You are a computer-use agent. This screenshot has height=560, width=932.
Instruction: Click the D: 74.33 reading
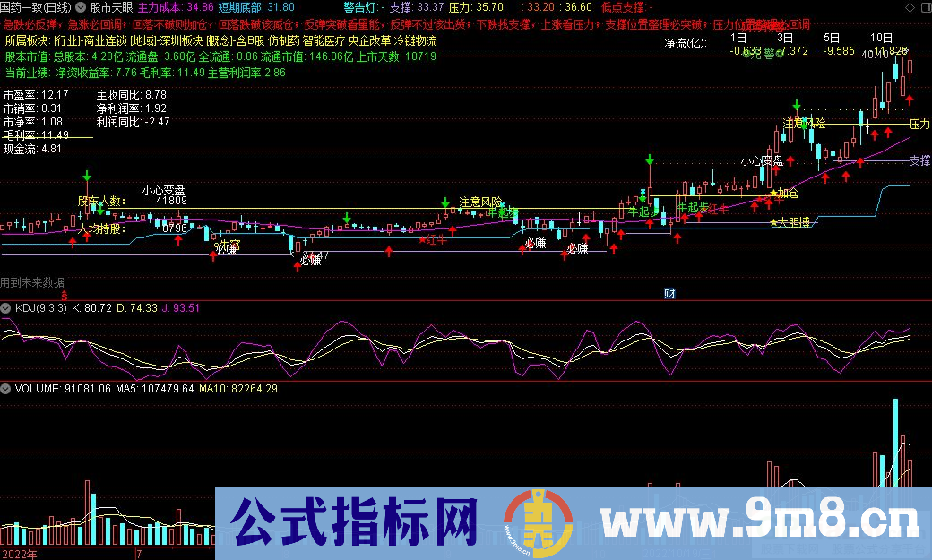pos(137,308)
